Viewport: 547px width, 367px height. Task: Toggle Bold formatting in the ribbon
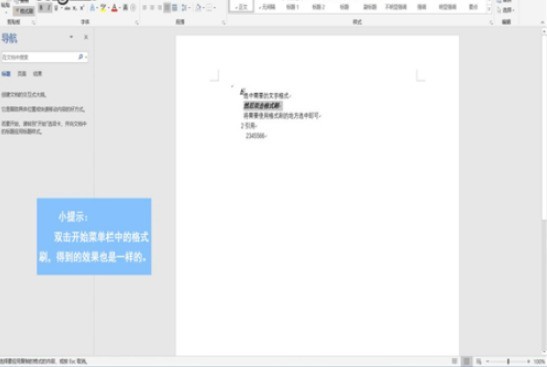[x=41, y=8]
